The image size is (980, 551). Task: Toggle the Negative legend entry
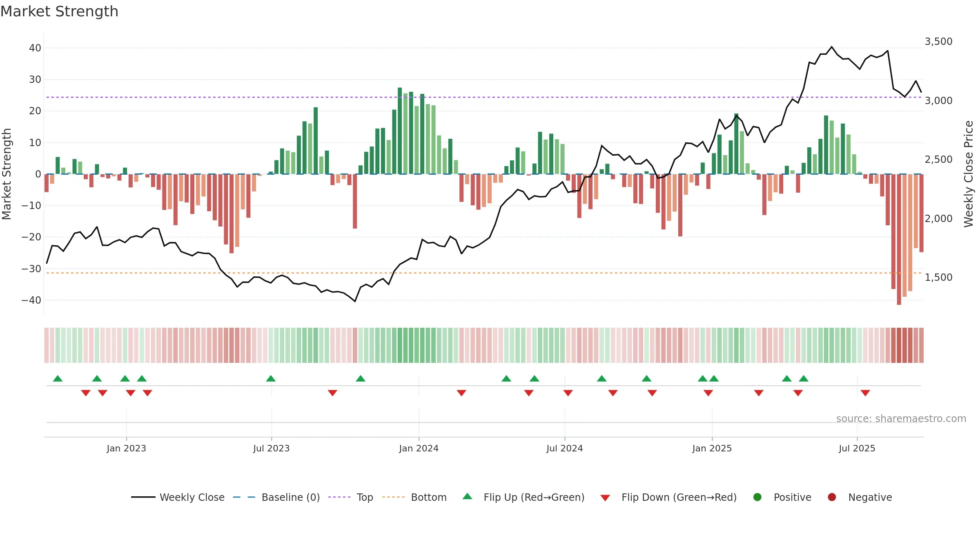point(860,497)
